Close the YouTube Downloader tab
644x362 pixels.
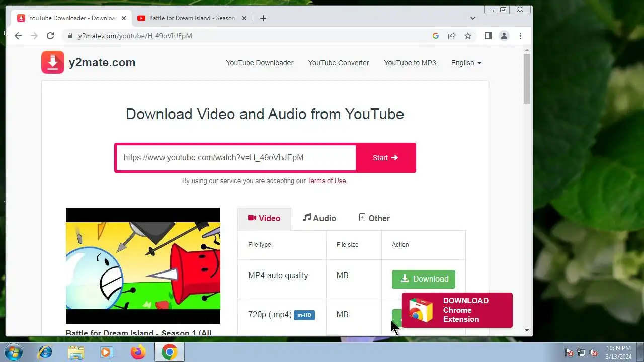coord(124,18)
